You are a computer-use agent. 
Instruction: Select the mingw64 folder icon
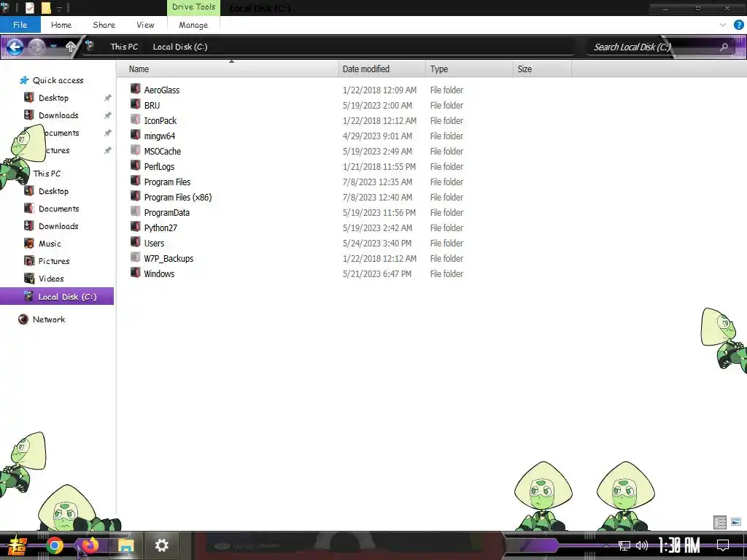click(135, 135)
